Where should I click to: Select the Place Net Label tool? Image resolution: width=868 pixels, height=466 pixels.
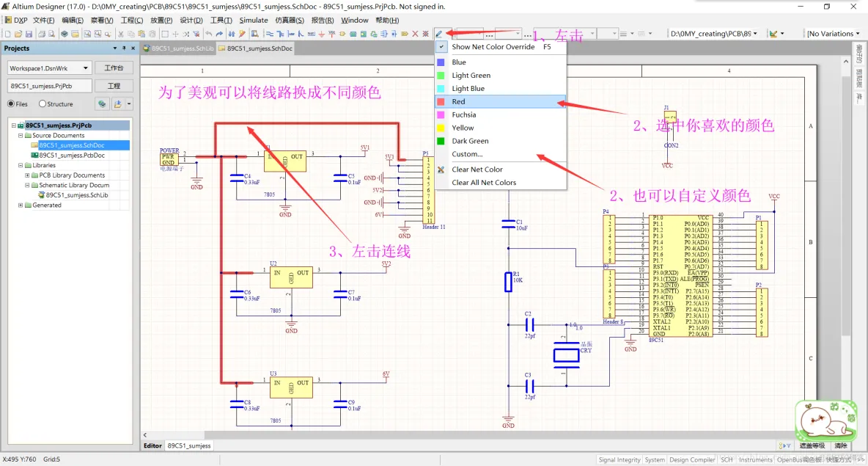point(311,34)
